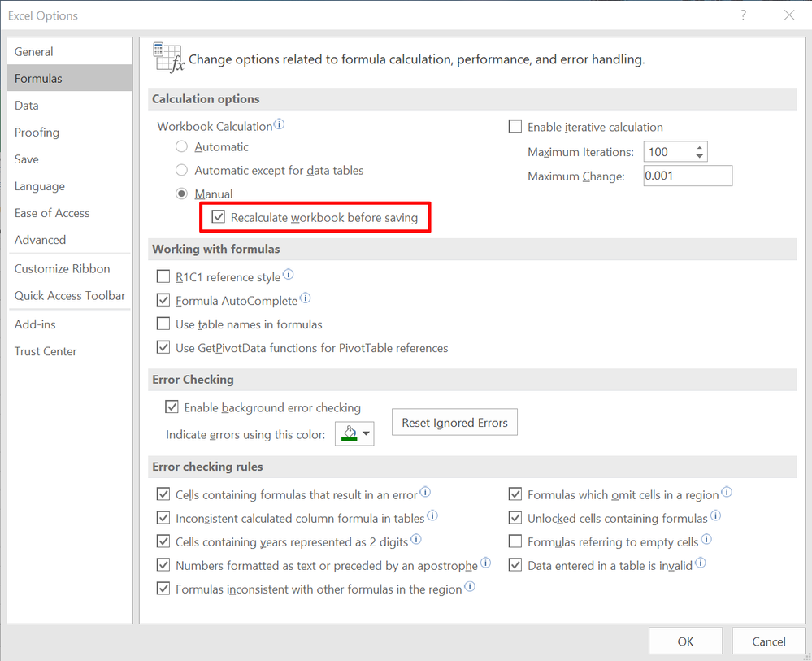
Task: Click the Maximum Iterations value field
Action: click(669, 152)
